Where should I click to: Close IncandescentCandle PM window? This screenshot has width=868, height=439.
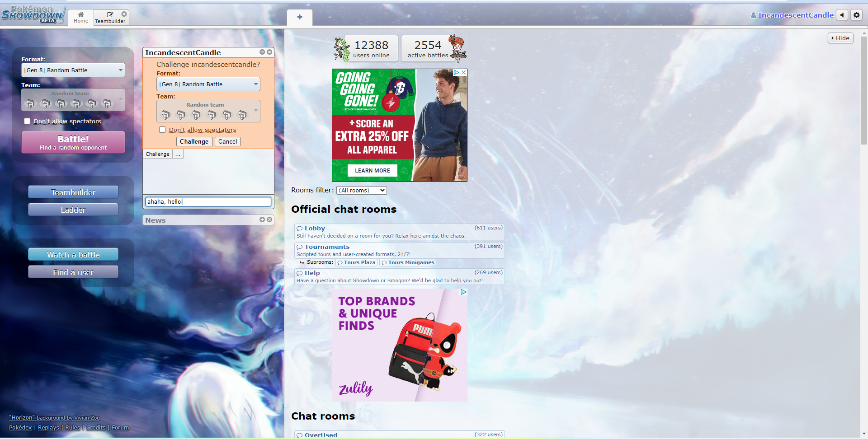269,52
